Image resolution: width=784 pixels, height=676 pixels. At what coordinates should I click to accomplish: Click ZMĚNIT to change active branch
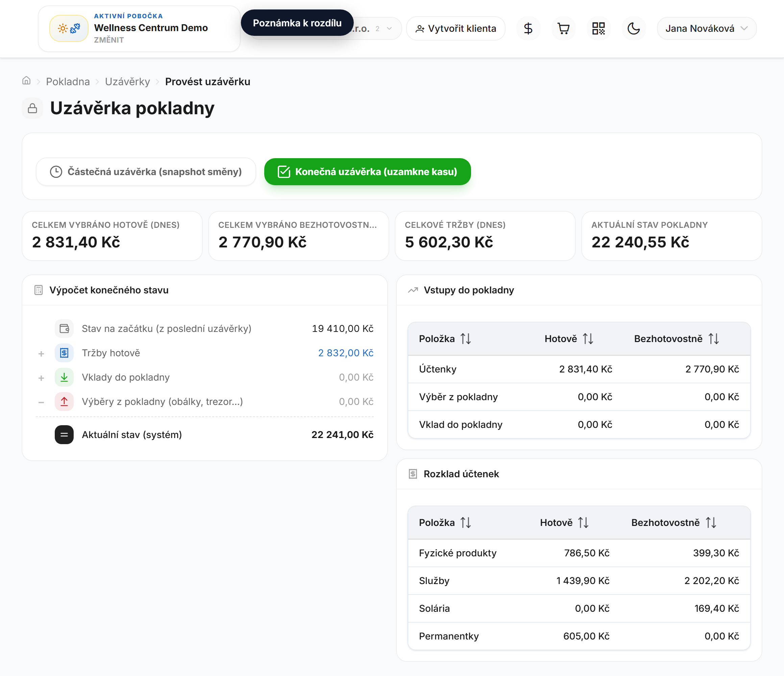click(109, 40)
